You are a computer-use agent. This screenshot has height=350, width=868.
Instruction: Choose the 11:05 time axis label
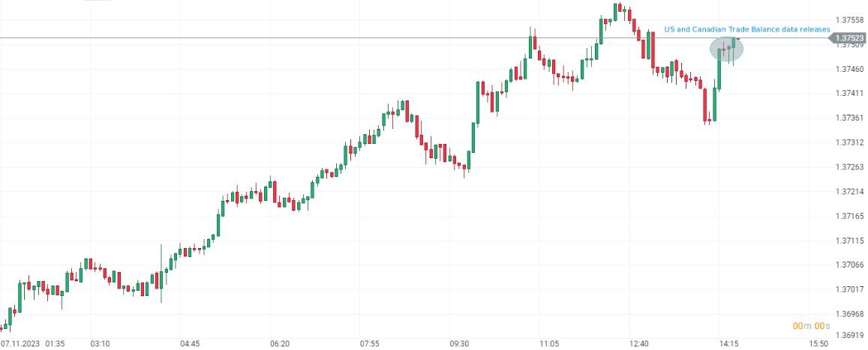click(x=549, y=344)
